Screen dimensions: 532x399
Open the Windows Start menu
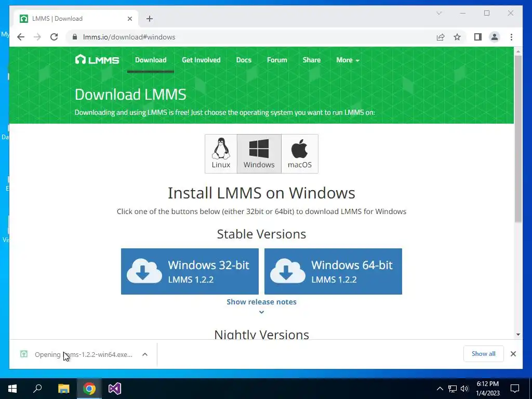(x=12, y=389)
